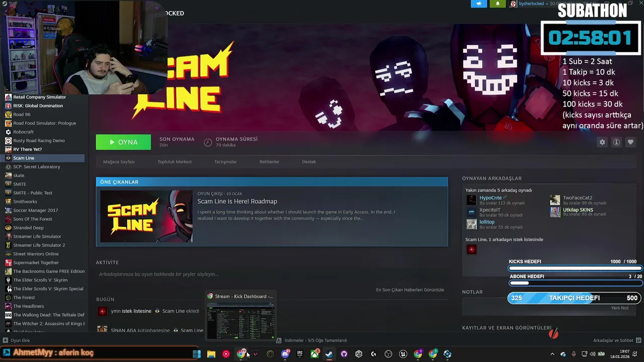The image size is (644, 362).
Task: Click the Oyun Ekle add game button
Action: (x=17, y=340)
